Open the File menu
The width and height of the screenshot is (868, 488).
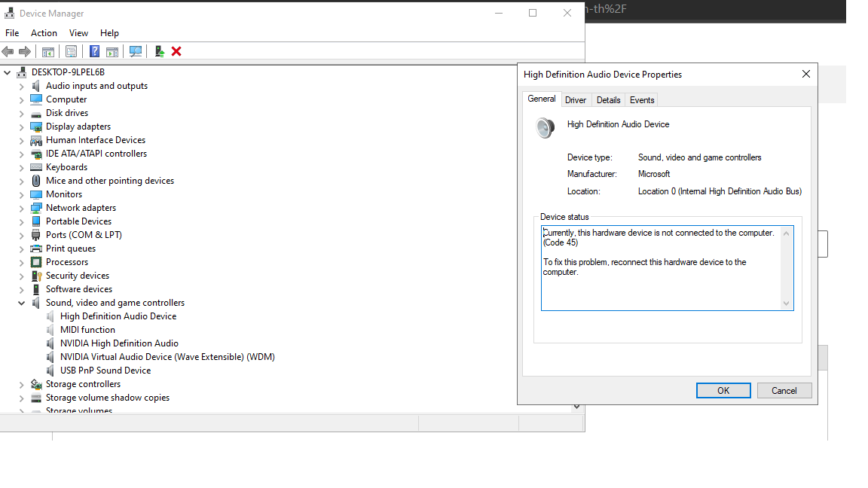tap(12, 33)
